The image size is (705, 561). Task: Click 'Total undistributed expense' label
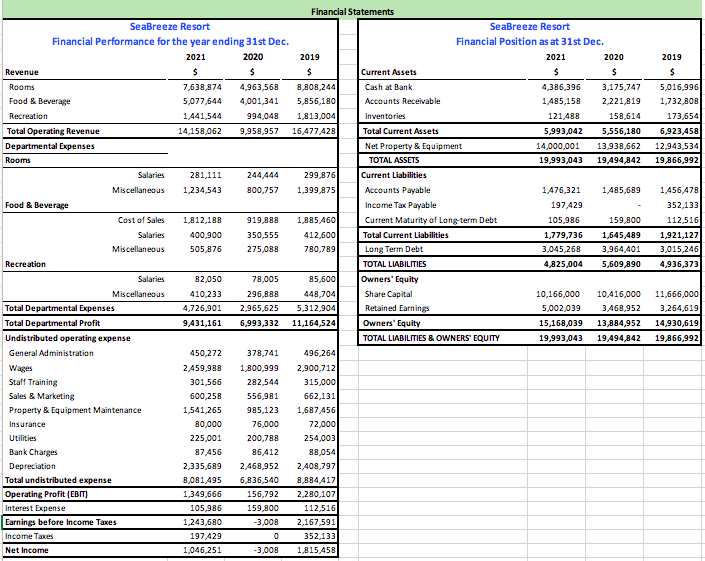[58, 480]
